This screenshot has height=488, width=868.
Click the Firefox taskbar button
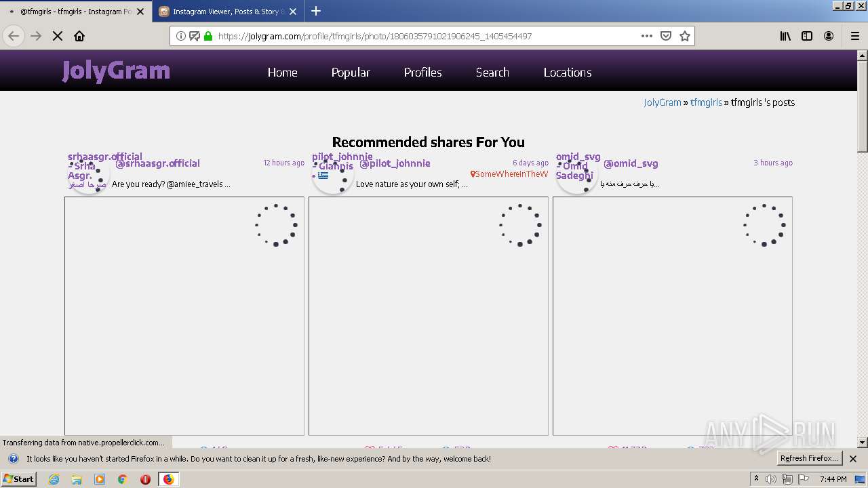[x=168, y=479]
